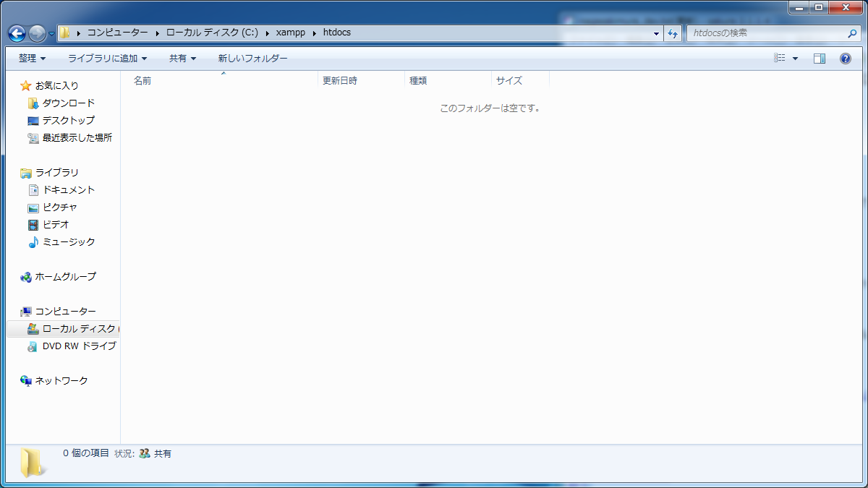The height and width of the screenshot is (488, 868).
Task: Click the htdocsの検索 search field
Action: (767, 33)
